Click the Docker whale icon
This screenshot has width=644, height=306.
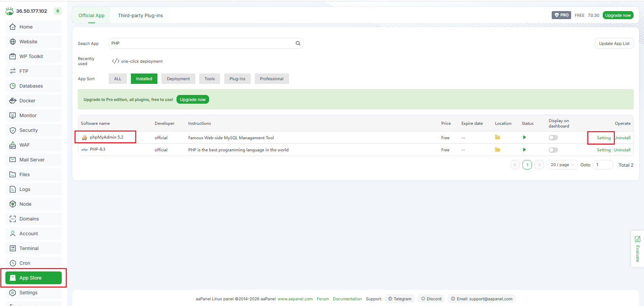tap(13, 101)
